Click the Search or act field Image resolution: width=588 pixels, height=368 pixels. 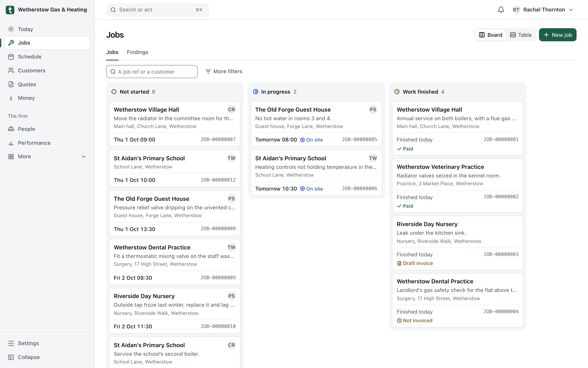coord(157,10)
